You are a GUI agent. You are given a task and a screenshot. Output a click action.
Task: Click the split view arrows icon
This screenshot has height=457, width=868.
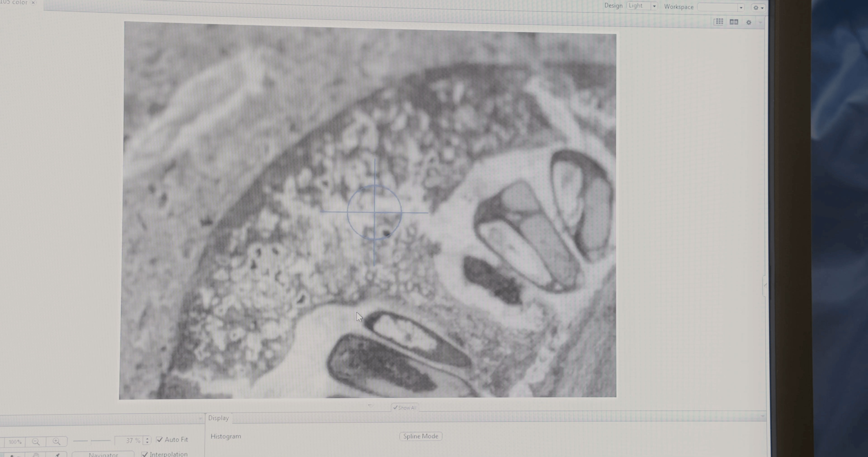tap(734, 22)
